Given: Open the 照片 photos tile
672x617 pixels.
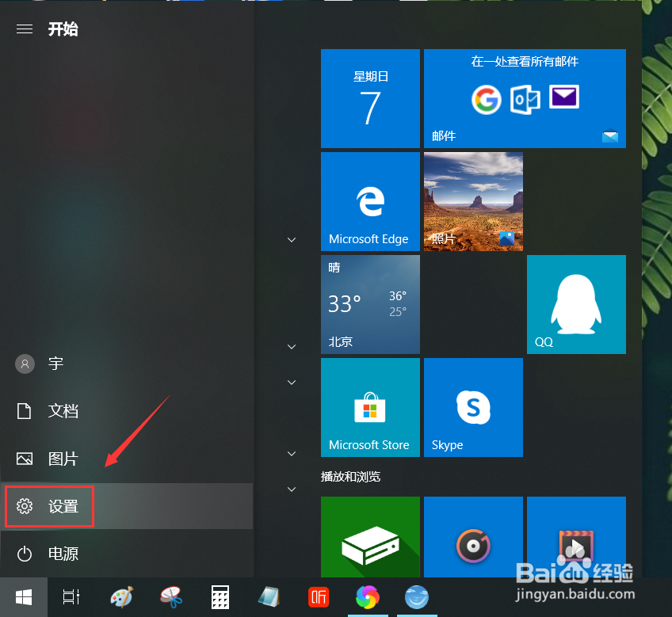Looking at the screenshot, I should 474,201.
